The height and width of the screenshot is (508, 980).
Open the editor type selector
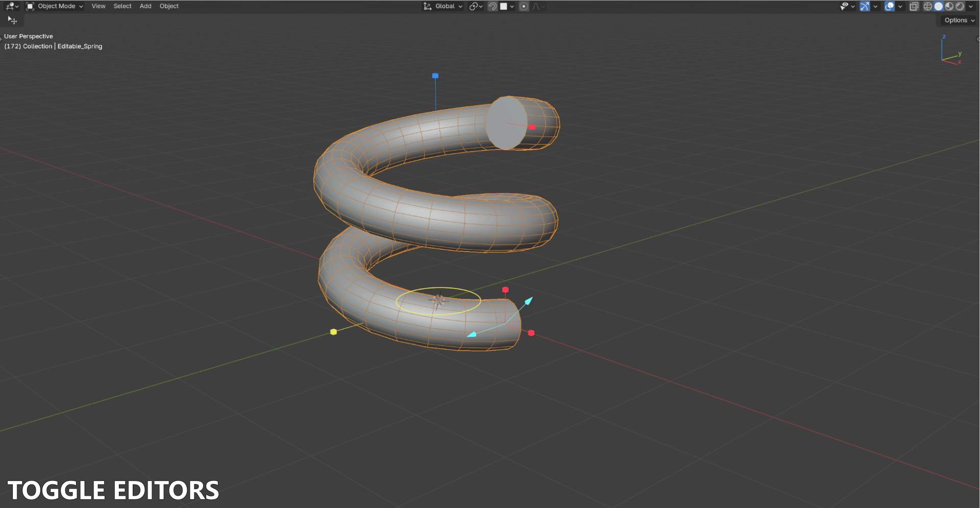(x=12, y=6)
